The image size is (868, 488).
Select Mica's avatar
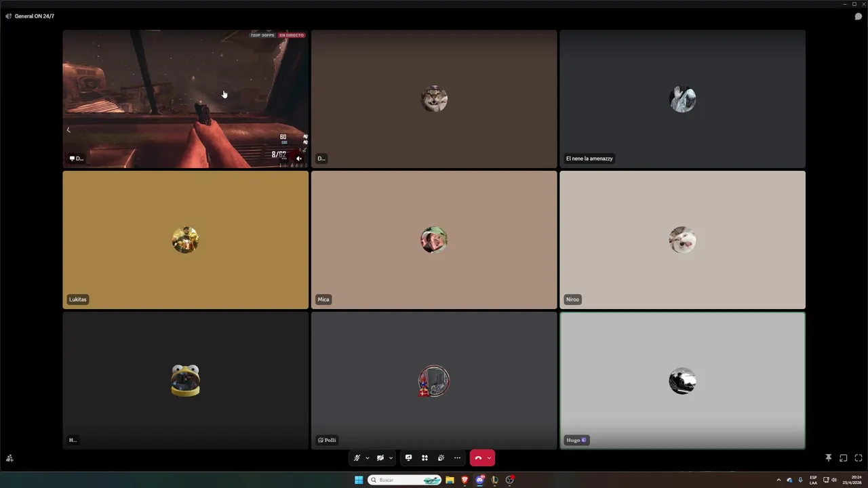(434, 240)
